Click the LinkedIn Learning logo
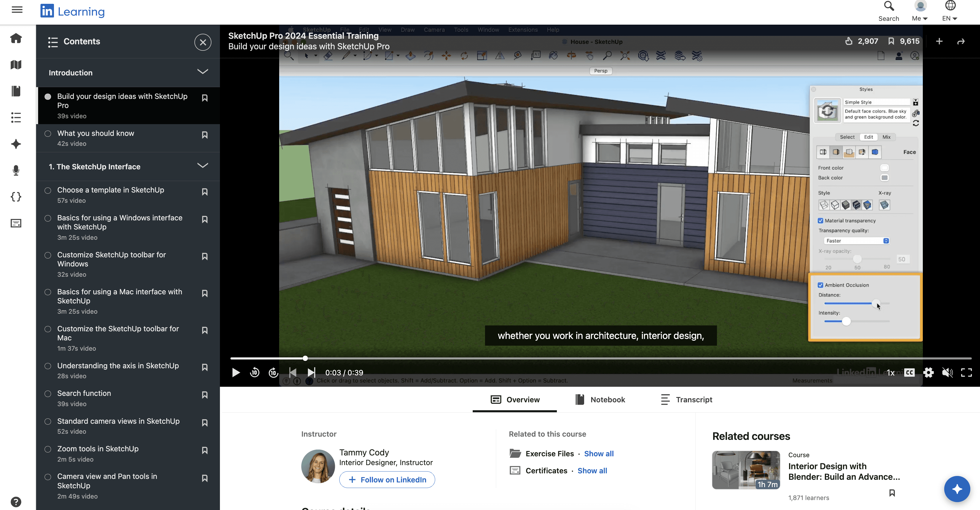This screenshot has width=980, height=510. (x=72, y=11)
